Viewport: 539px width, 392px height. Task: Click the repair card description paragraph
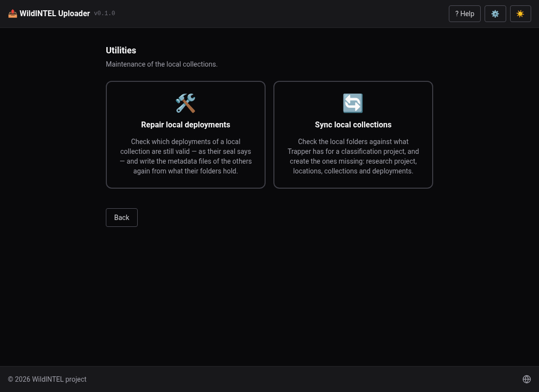tap(186, 156)
